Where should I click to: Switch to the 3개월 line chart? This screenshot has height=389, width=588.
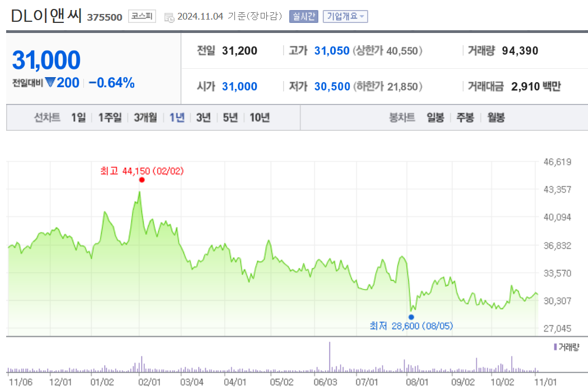tap(145, 118)
